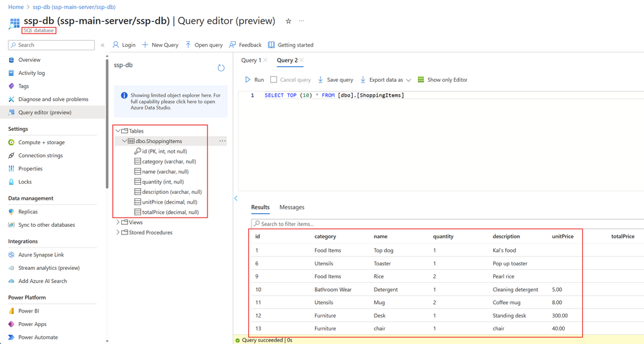Click the '300.00' unitPrice cell

560,316
